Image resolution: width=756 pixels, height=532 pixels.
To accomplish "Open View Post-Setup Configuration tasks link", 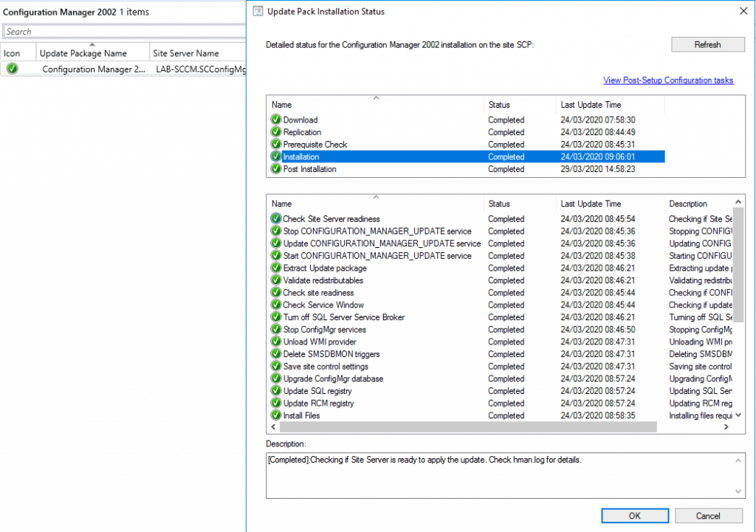I will (x=668, y=80).
